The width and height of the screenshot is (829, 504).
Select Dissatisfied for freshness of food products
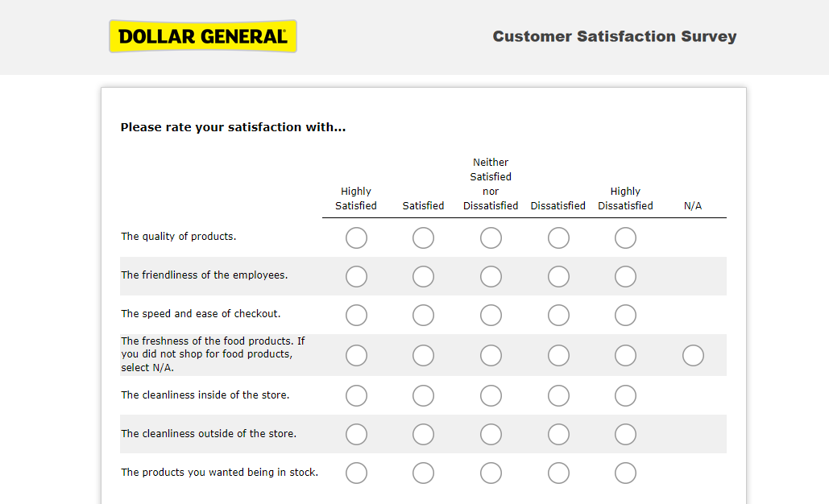(558, 355)
